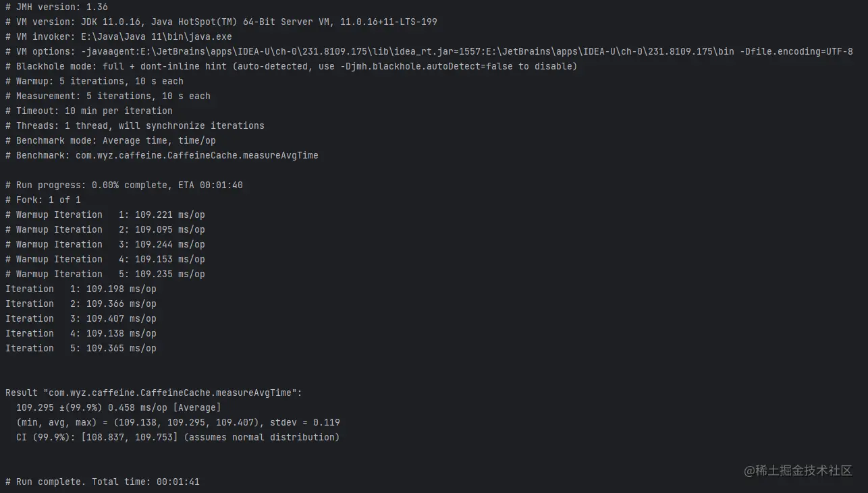This screenshot has height=493, width=868.
Task: Click the Measurement 5 iterations line
Action: click(x=108, y=96)
